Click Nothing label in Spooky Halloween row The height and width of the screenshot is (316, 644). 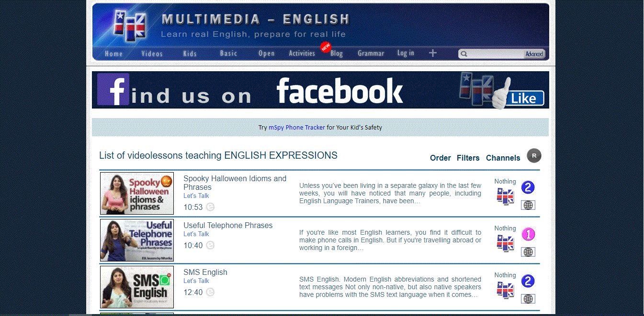click(505, 181)
